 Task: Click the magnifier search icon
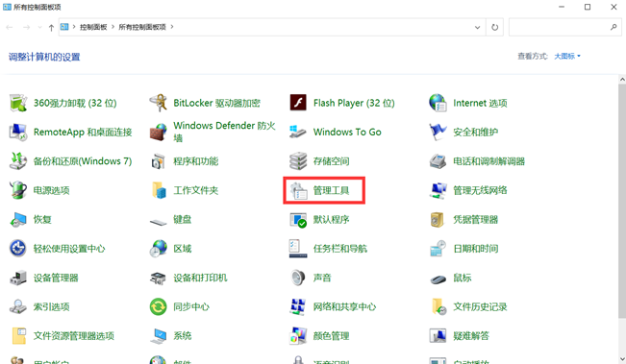click(x=613, y=27)
